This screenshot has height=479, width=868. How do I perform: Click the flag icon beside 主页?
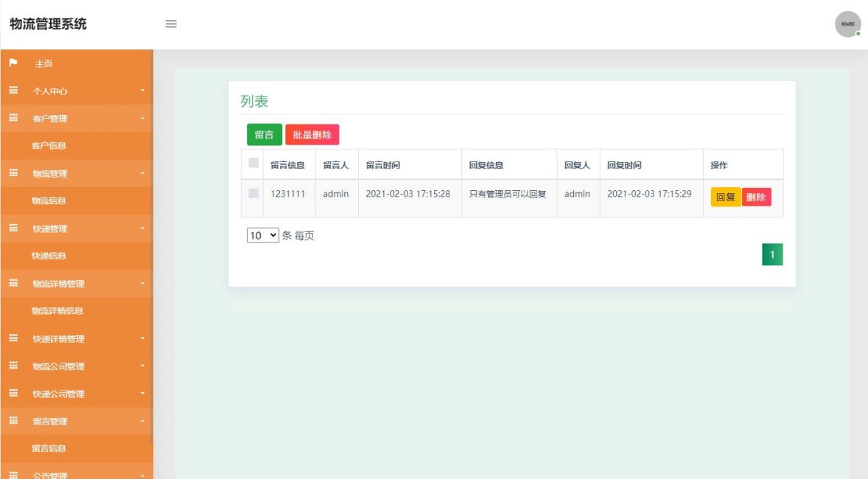[13, 63]
